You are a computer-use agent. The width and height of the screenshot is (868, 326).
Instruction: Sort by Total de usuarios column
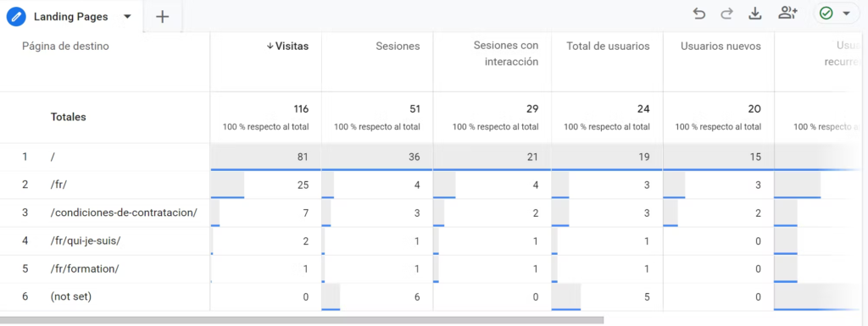click(608, 47)
